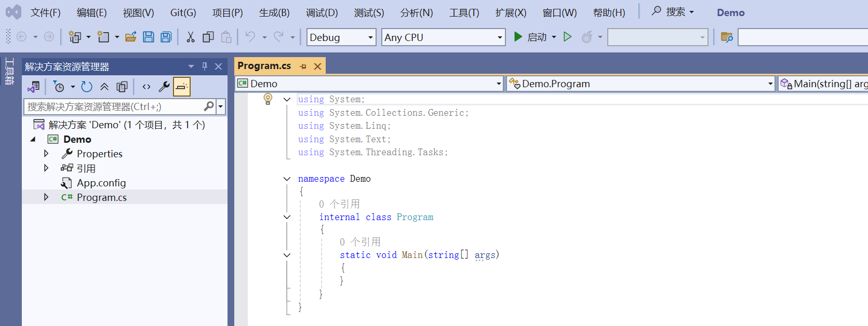This screenshot has width=868, height=326.
Task: Click the Start Without Debugging outline arrow
Action: click(x=568, y=37)
